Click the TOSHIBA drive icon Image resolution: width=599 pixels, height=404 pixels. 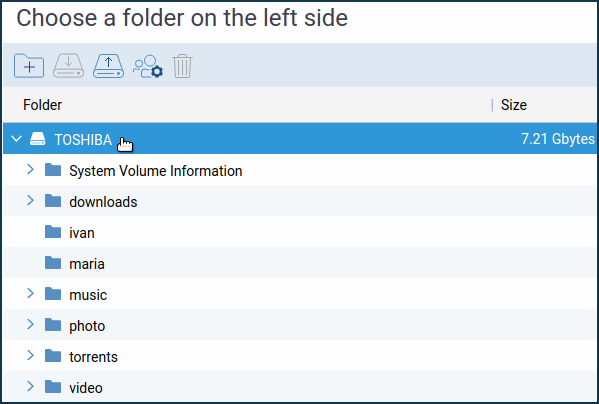click(x=38, y=139)
